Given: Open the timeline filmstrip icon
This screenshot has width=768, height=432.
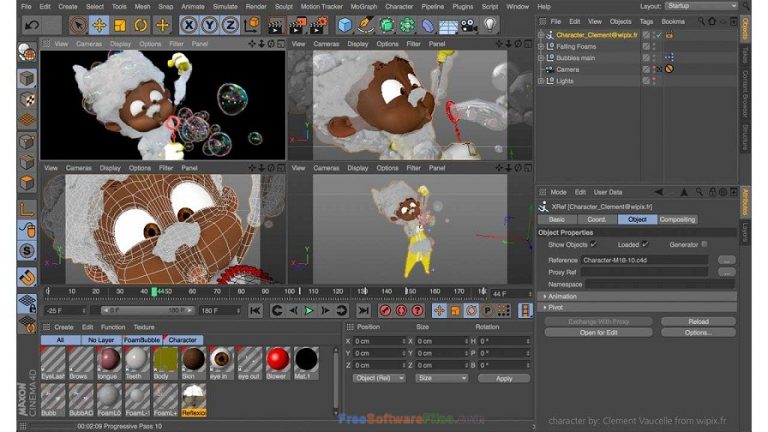Looking at the screenshot, I should pyautogui.click(x=525, y=311).
